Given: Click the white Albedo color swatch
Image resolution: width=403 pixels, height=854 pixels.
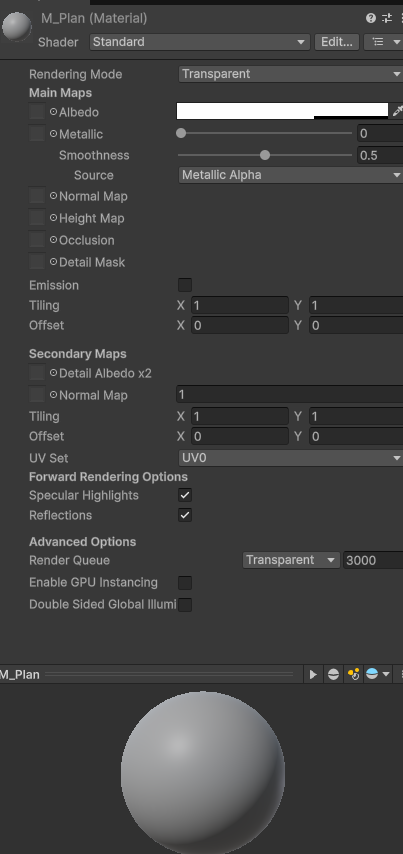Looking at the screenshot, I should pyautogui.click(x=282, y=111).
